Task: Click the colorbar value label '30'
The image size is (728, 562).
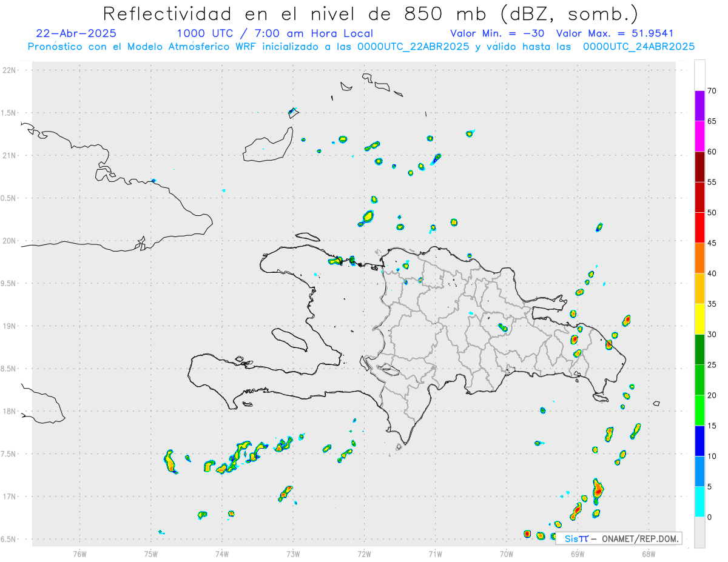Action: 712,335
